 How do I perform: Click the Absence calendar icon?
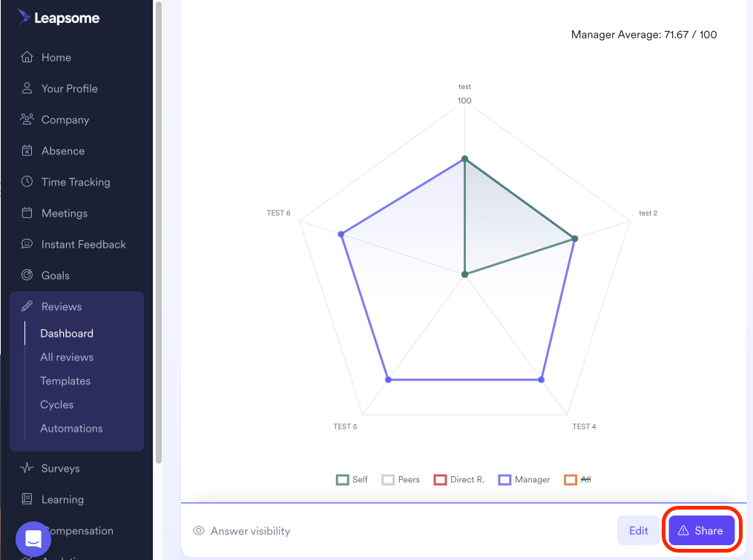[x=27, y=151]
